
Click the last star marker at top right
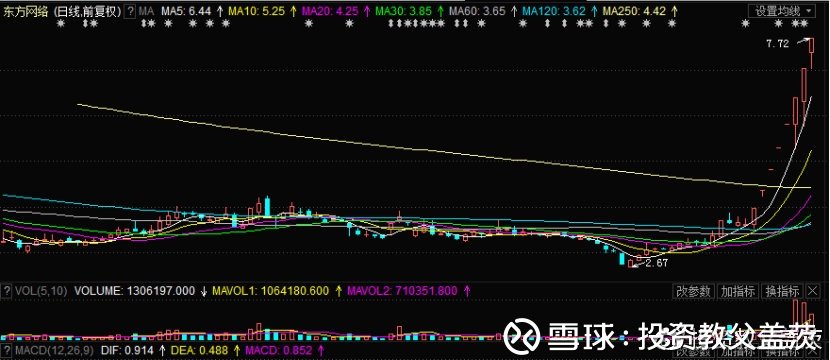pos(804,23)
